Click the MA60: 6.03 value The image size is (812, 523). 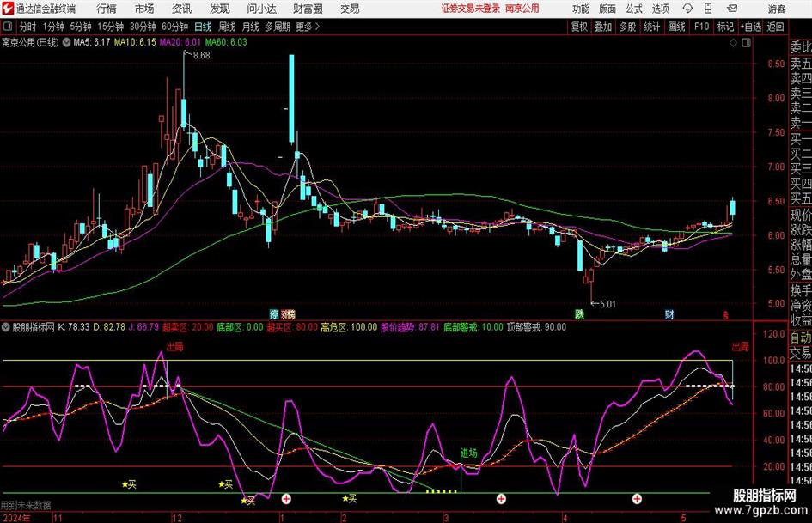pyautogui.click(x=226, y=42)
